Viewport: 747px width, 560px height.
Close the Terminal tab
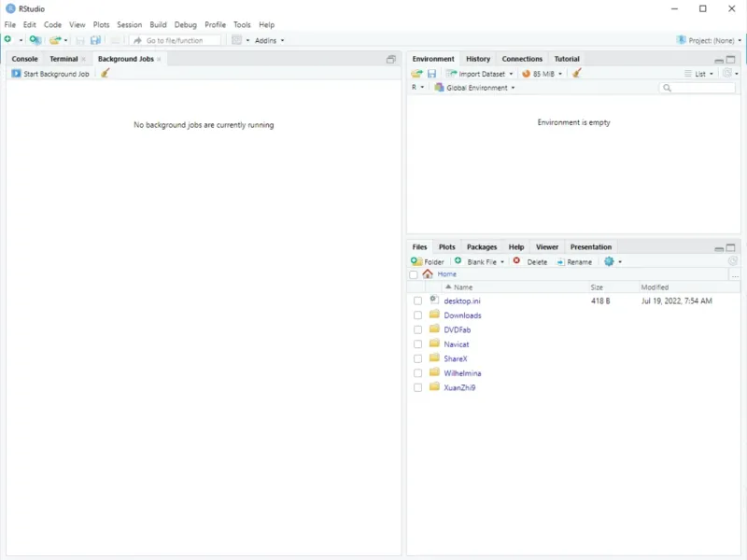[x=84, y=59]
